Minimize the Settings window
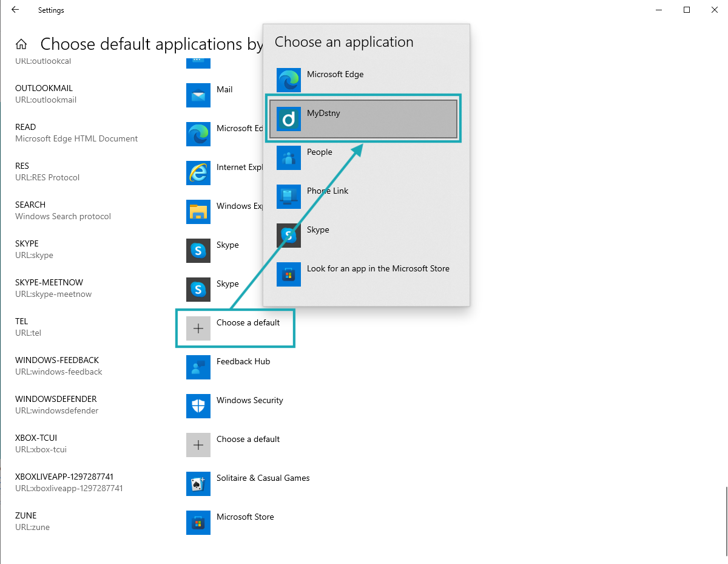Viewport: 728px width, 564px height. [x=659, y=10]
